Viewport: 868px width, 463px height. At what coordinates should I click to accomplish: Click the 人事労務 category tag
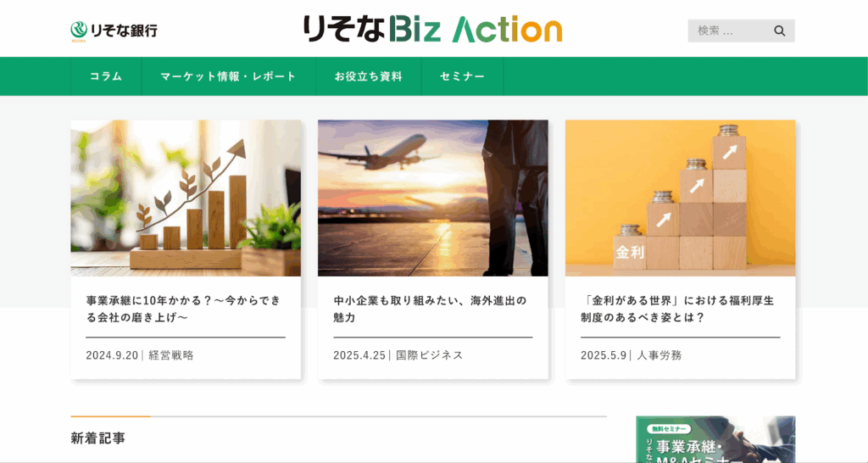click(x=659, y=355)
